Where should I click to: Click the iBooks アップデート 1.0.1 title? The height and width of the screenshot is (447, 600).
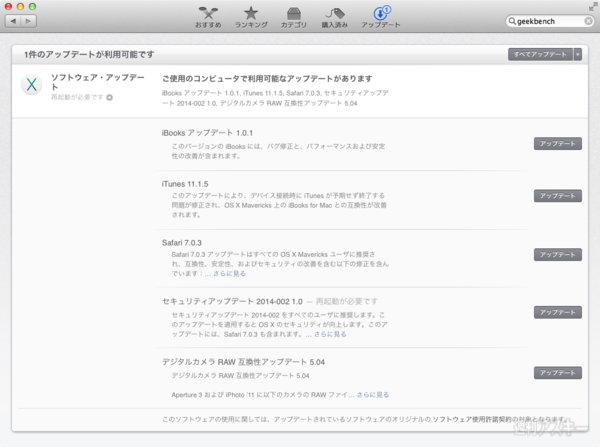207,133
